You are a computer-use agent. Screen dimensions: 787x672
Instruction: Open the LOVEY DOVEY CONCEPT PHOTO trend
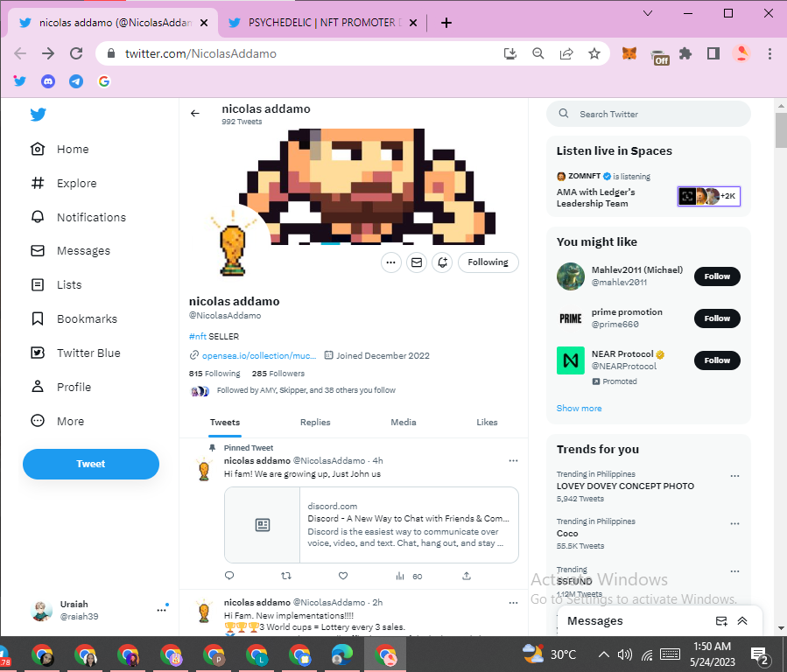625,486
